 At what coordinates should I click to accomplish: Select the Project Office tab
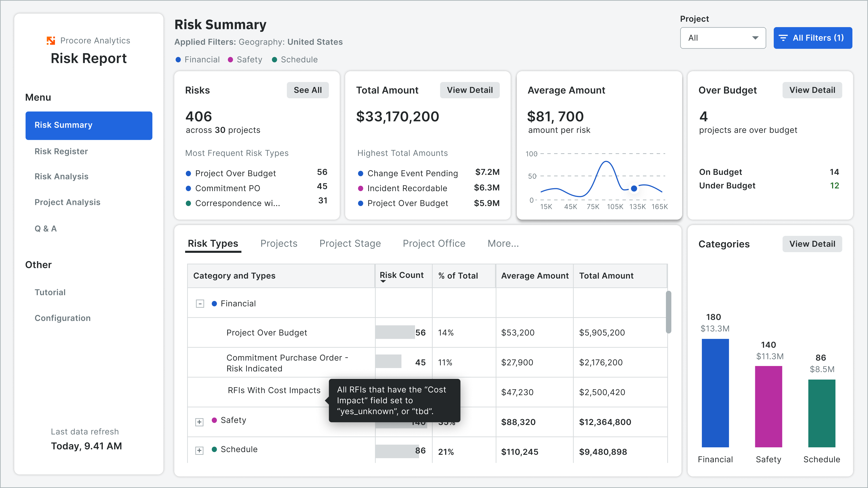pyautogui.click(x=434, y=244)
